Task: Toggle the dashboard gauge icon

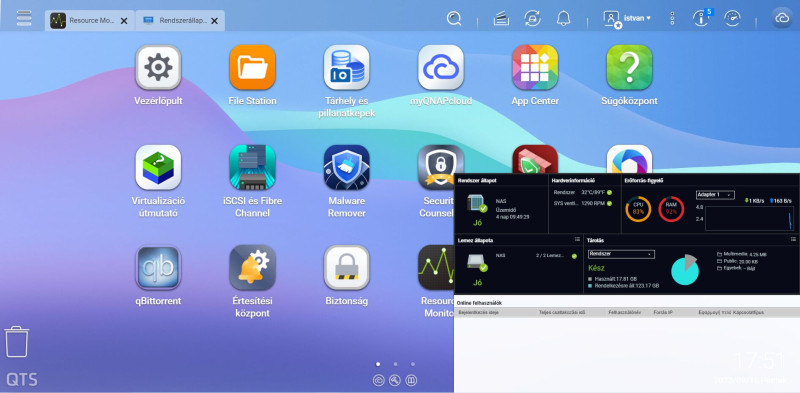Action: click(x=732, y=19)
